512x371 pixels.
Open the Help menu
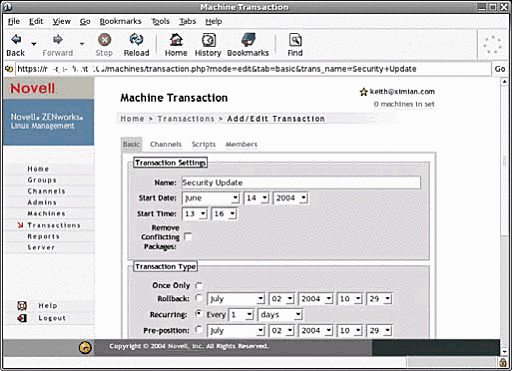click(x=214, y=21)
